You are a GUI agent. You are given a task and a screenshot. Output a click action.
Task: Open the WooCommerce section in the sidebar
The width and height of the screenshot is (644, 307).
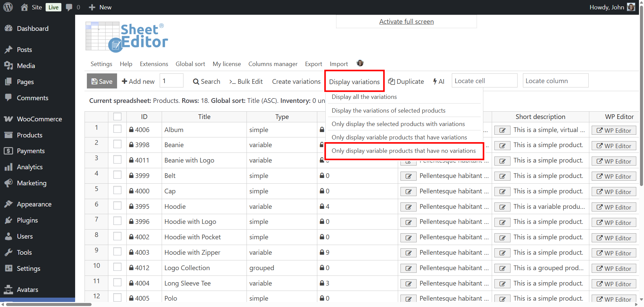(39, 119)
